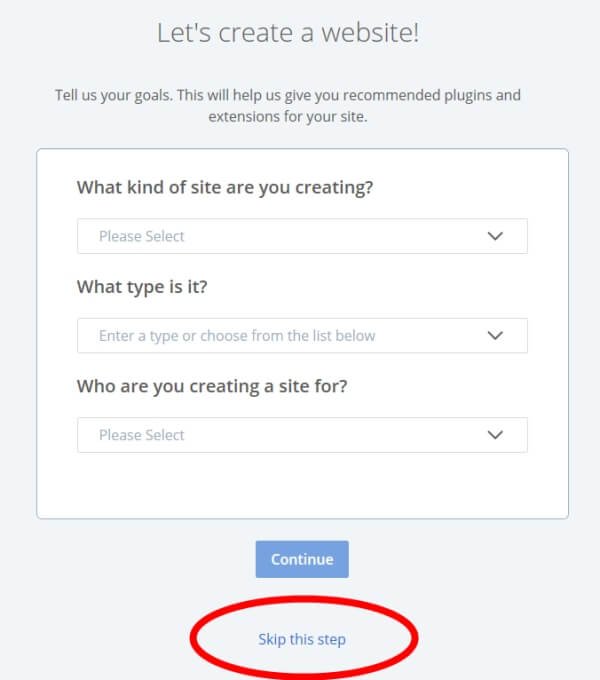Image resolution: width=600 pixels, height=680 pixels.
Task: Click the "Enter a type or choose" placeholder text
Action: point(237,336)
